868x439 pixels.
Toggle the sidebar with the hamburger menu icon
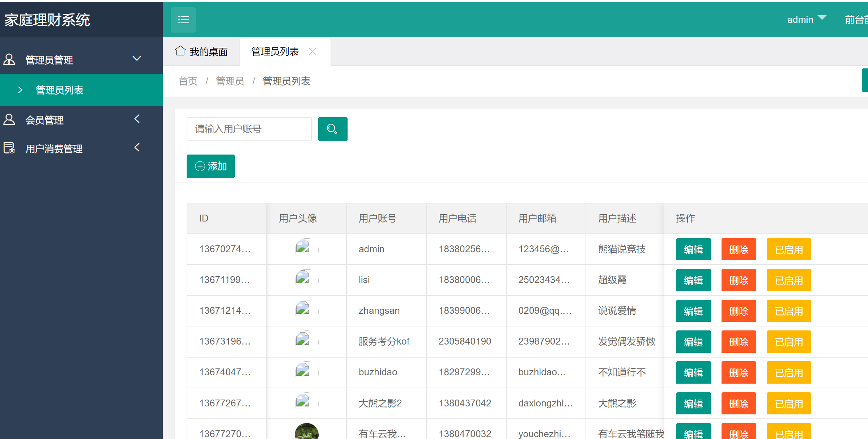[x=183, y=20]
